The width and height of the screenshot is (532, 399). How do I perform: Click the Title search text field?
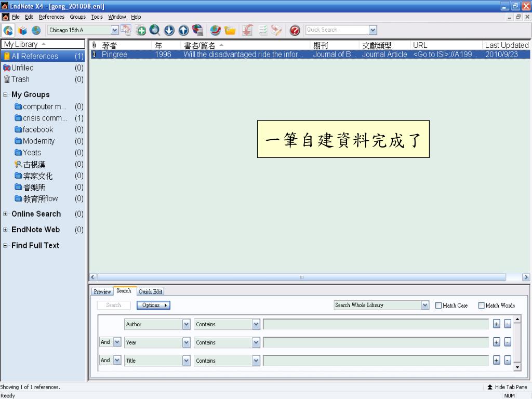[x=376, y=361]
